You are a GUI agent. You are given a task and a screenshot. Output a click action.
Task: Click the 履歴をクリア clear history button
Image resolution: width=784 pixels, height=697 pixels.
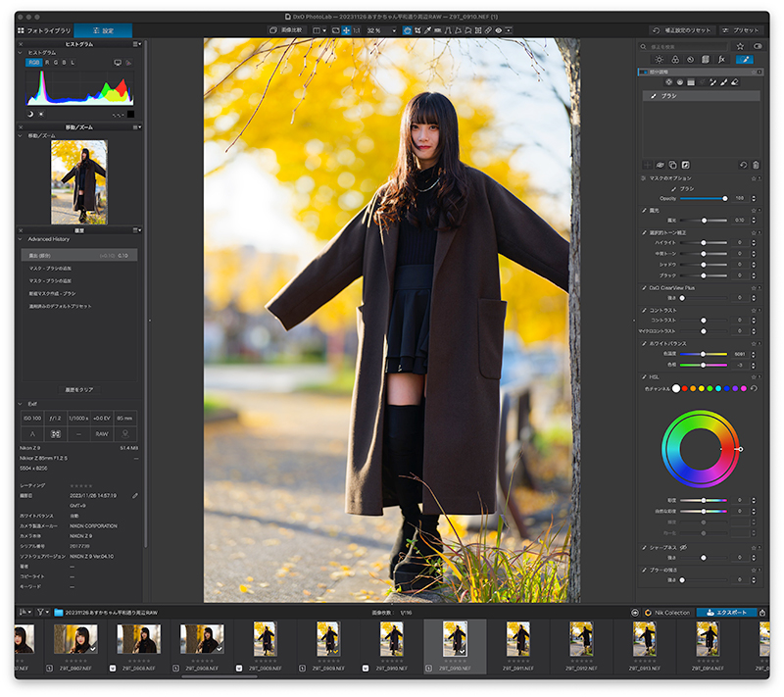79,389
